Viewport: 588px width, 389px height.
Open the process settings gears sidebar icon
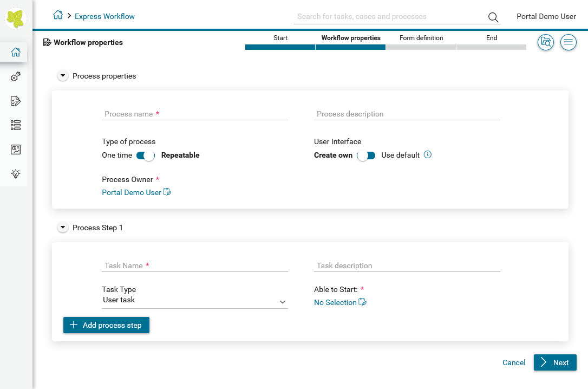[x=16, y=77]
